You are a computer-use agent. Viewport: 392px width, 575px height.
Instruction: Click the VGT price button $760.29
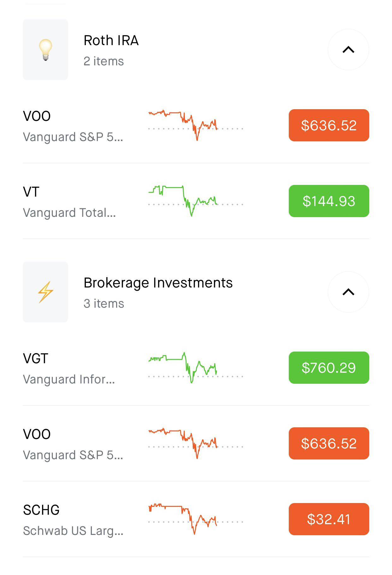click(x=329, y=368)
